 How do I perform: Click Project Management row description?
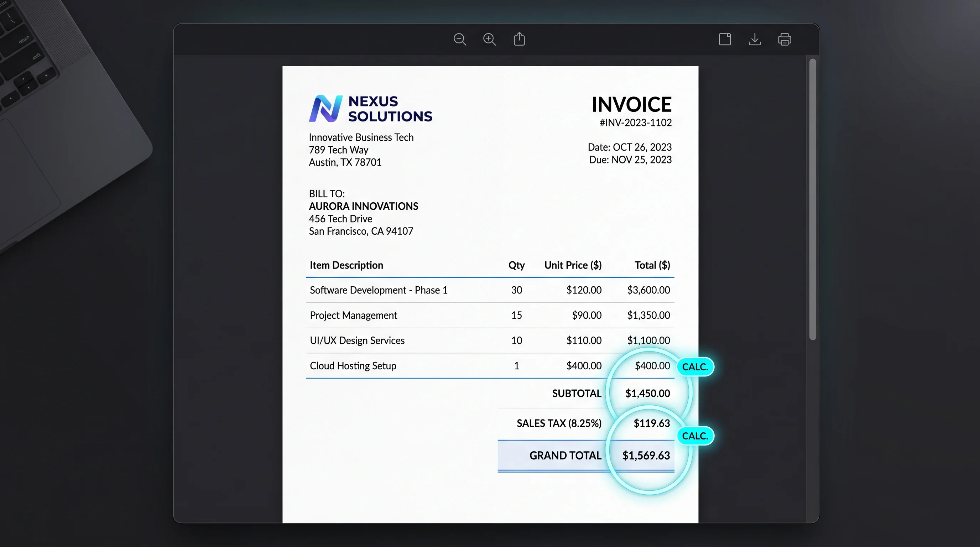[x=353, y=315]
